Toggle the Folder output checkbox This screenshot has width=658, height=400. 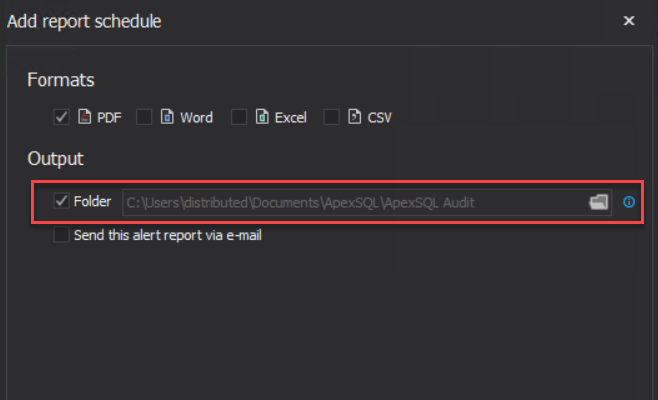(x=62, y=201)
